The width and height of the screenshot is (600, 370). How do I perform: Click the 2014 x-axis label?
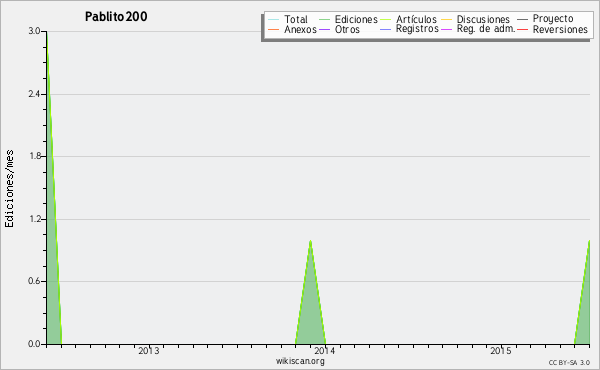coord(324,351)
